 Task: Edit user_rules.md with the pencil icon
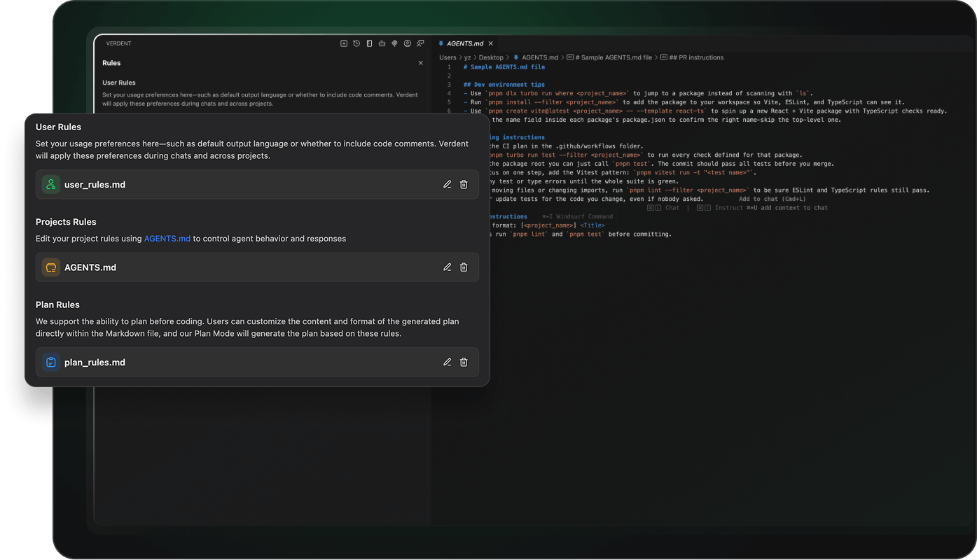[447, 185]
